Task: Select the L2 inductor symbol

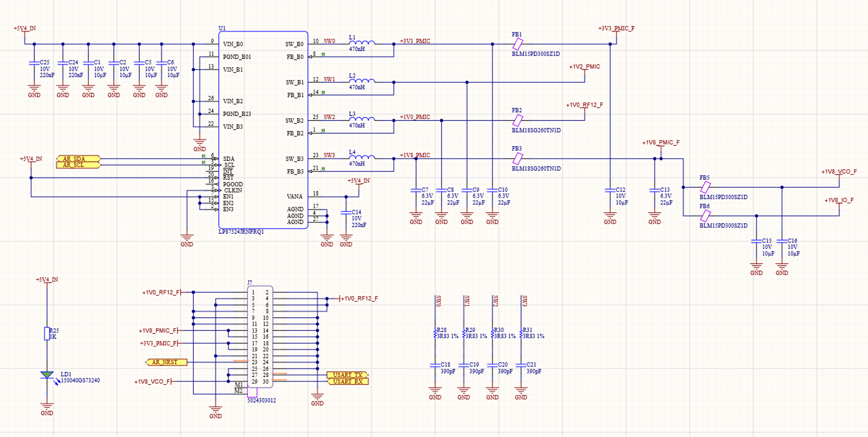Action: coord(361,81)
